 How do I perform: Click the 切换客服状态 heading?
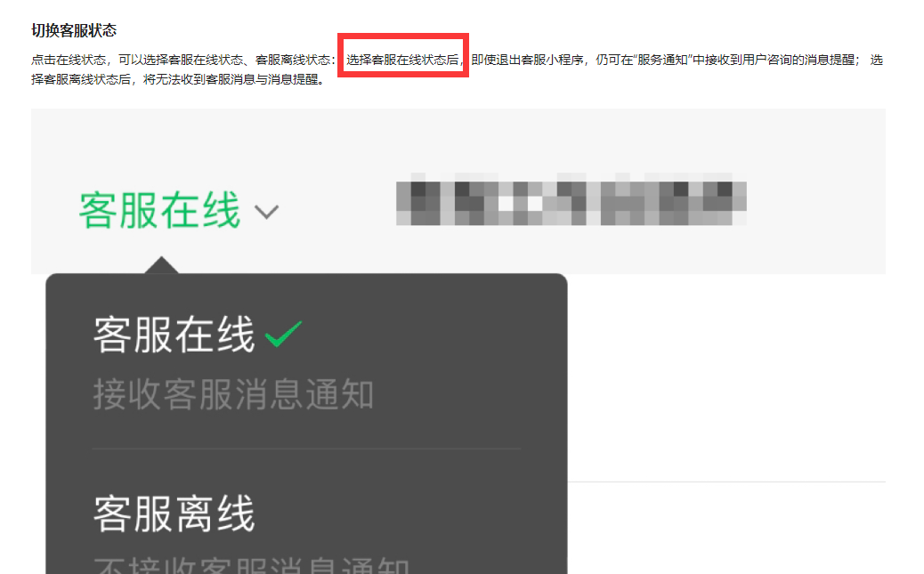pos(74,30)
